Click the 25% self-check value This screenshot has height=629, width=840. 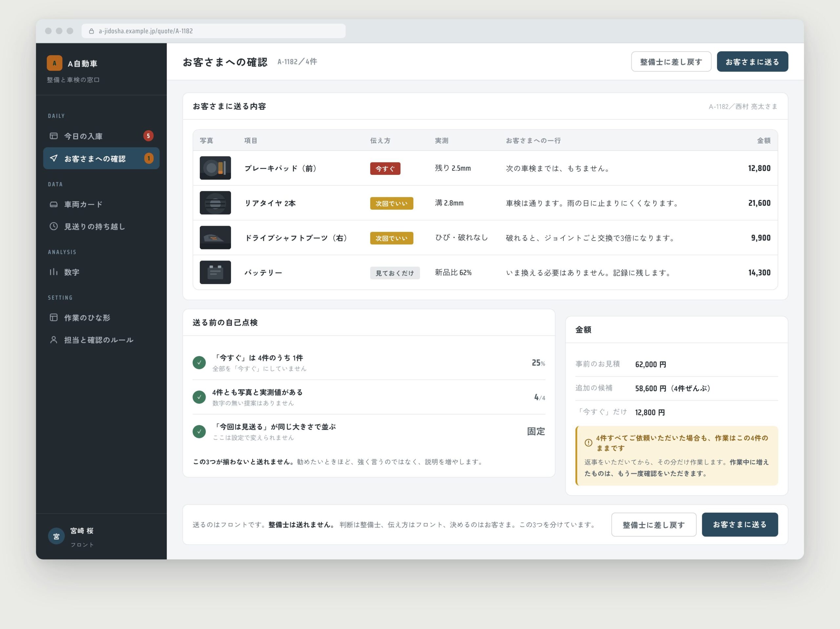click(538, 363)
